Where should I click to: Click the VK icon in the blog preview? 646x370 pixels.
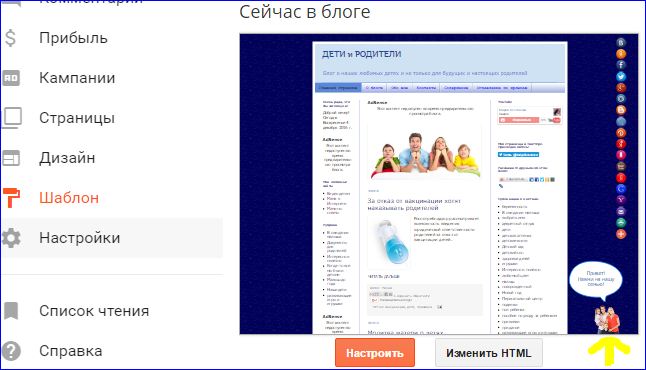click(621, 42)
